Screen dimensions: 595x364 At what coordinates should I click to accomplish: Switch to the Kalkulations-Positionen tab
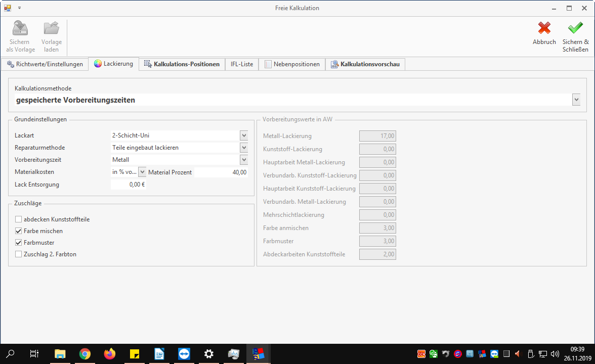click(182, 64)
